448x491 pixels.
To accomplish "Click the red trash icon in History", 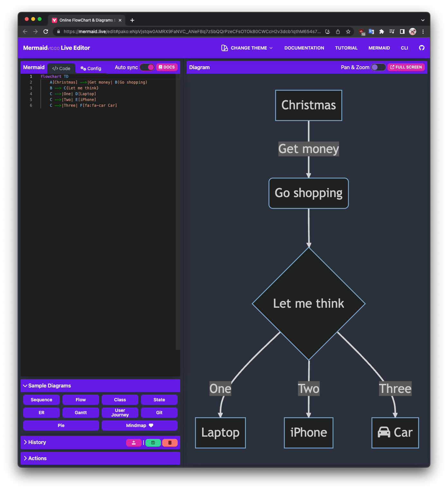I will (170, 443).
